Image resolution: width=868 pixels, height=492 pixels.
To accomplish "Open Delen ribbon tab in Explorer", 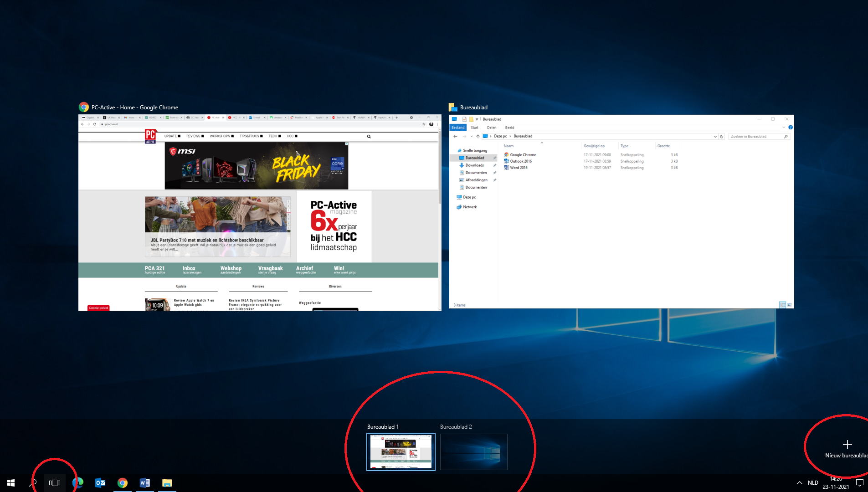I will [x=492, y=128].
